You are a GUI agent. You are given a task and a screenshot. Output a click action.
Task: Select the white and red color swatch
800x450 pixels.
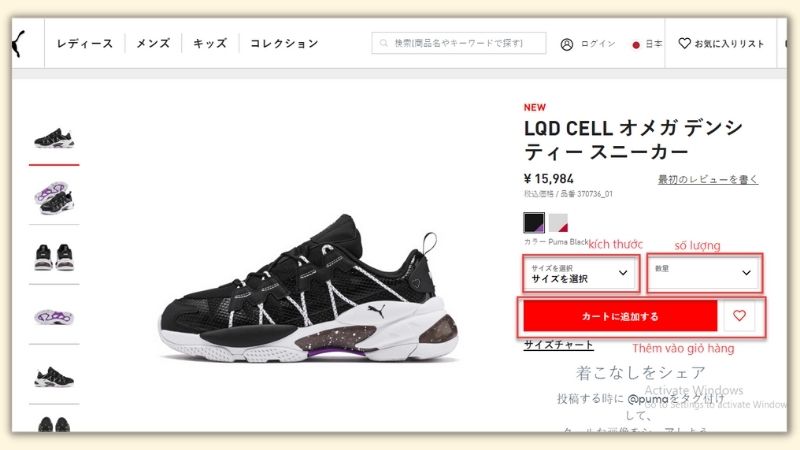click(x=558, y=223)
